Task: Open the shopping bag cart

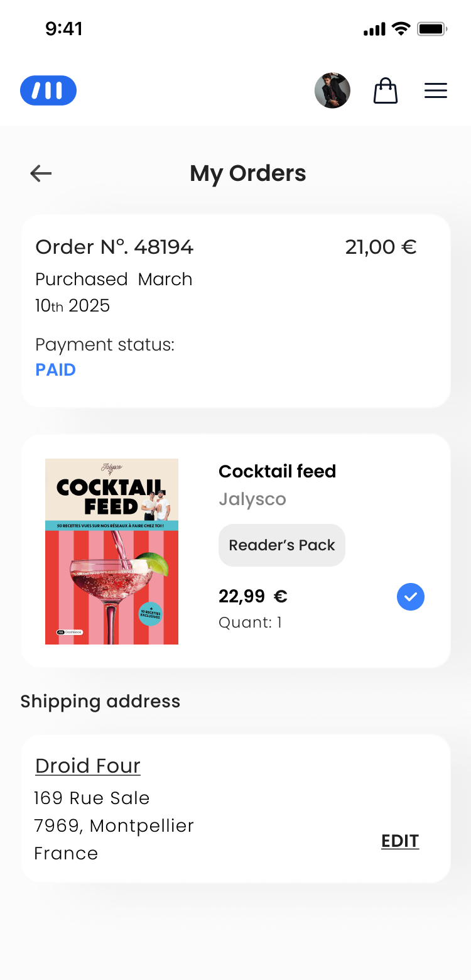Action: (x=386, y=91)
